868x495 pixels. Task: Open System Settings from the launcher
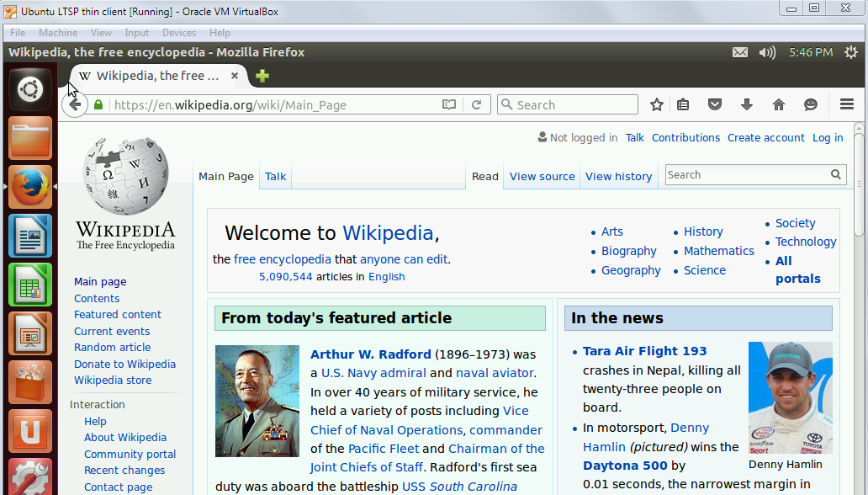[x=30, y=476]
